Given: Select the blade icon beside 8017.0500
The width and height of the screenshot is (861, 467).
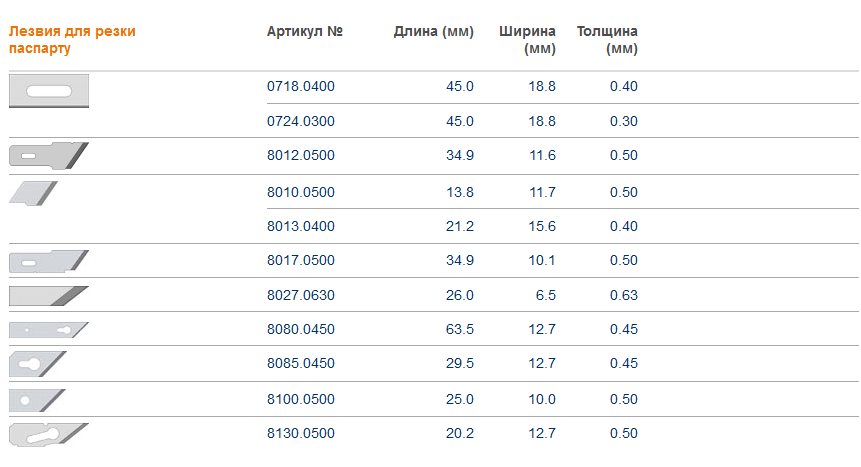Looking at the screenshot, I should [49, 261].
